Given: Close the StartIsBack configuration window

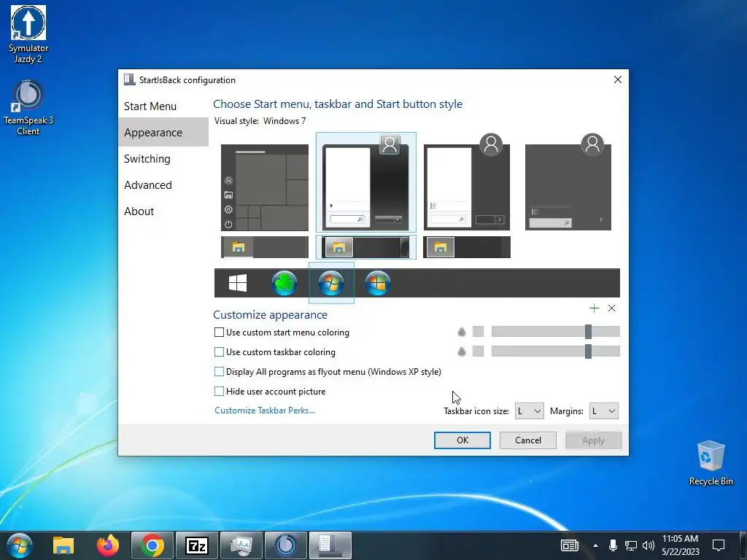Looking at the screenshot, I should click(x=617, y=79).
